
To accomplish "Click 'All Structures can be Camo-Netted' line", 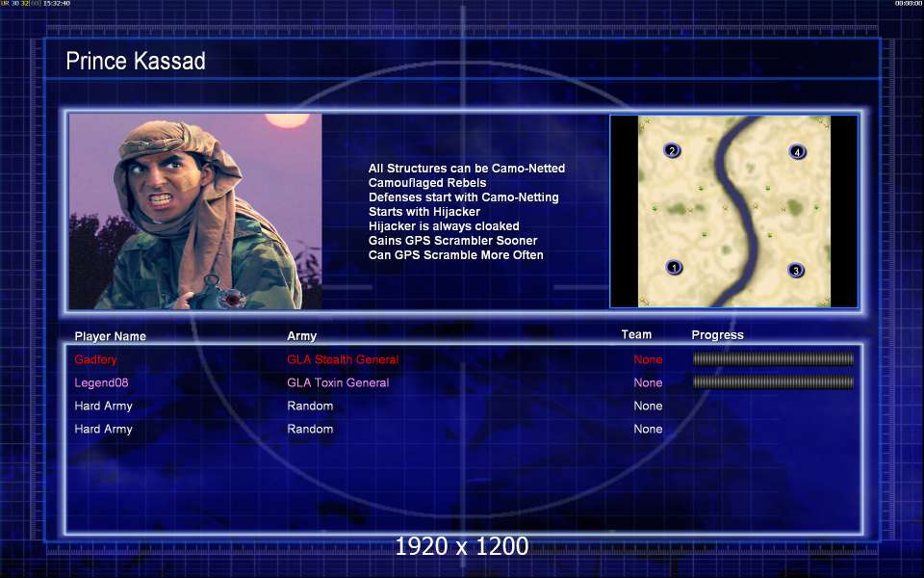I will click(x=467, y=168).
